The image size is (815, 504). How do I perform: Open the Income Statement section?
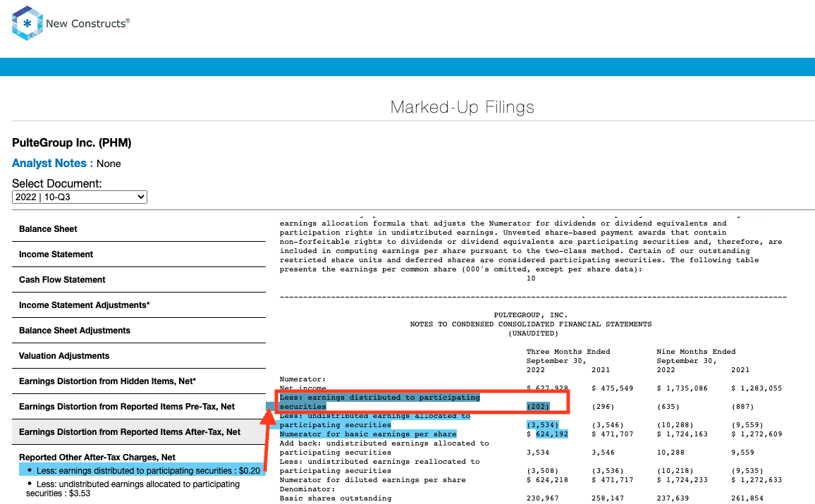pos(139,254)
